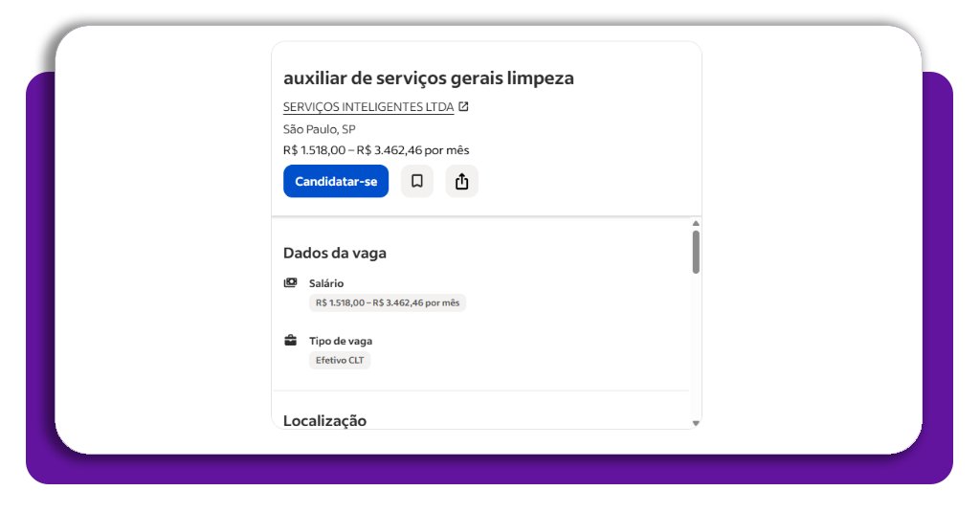Click the Candidatar-se button
The height and width of the screenshot is (513, 980).
click(336, 181)
